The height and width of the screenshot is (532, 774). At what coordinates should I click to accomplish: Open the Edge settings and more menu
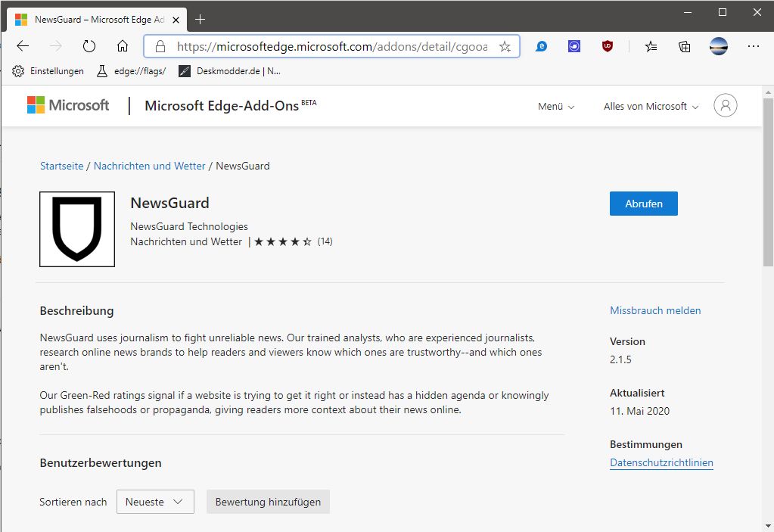click(x=754, y=46)
